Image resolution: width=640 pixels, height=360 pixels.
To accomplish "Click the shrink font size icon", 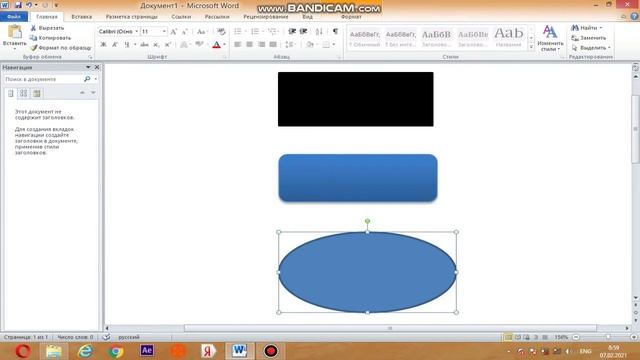I will click(x=184, y=31).
